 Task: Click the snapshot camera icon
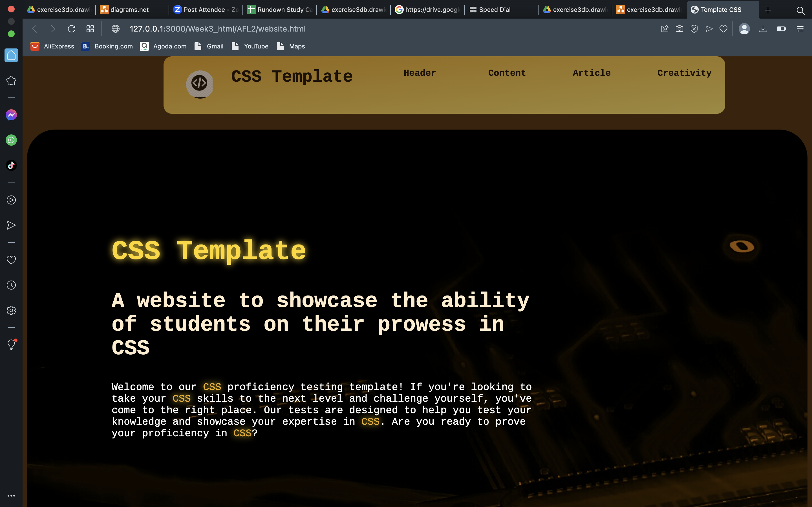pyautogui.click(x=679, y=29)
